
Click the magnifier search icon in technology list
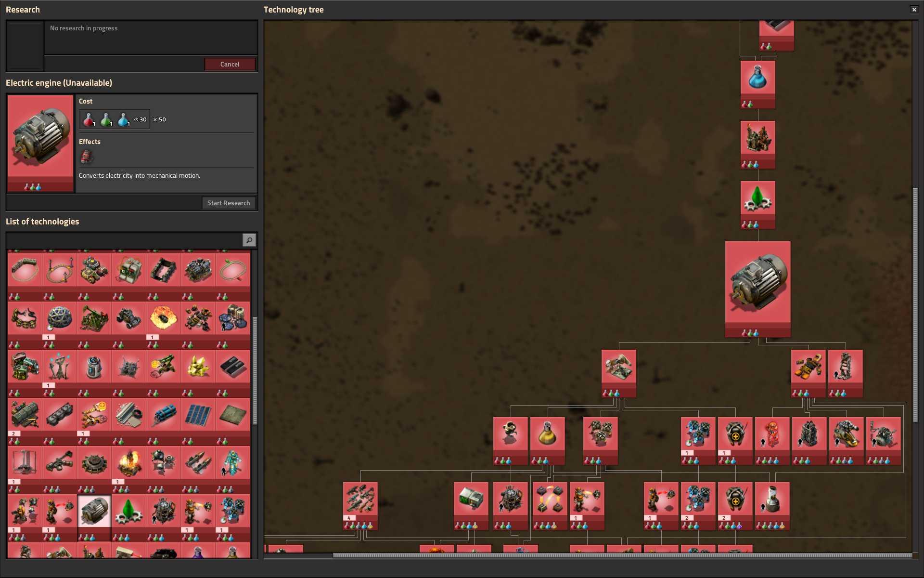249,240
